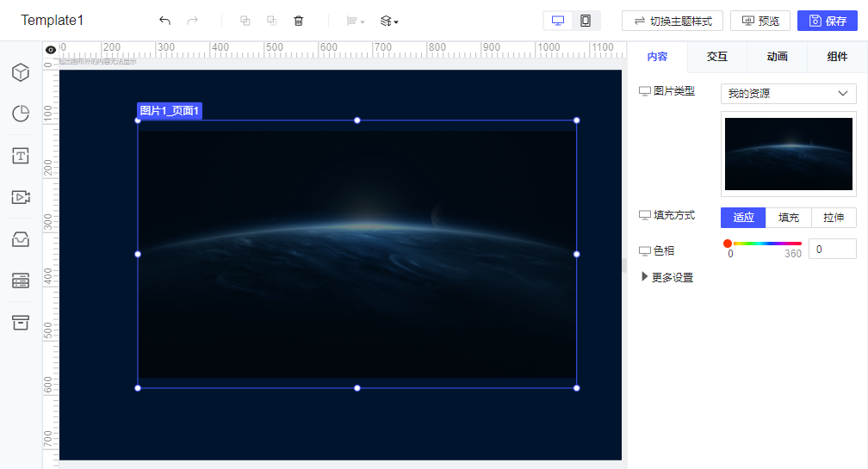Open the 3D cube components panel
This screenshot has height=469, width=868.
(21, 73)
